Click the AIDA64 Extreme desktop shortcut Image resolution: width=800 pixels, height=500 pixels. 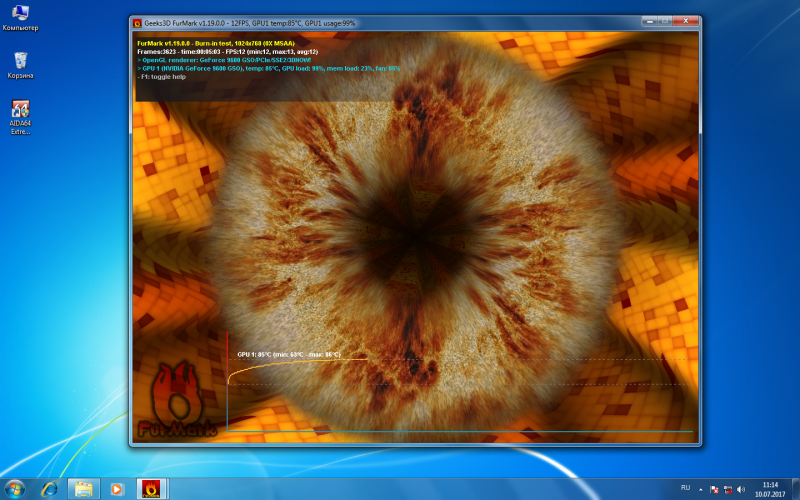[20, 111]
